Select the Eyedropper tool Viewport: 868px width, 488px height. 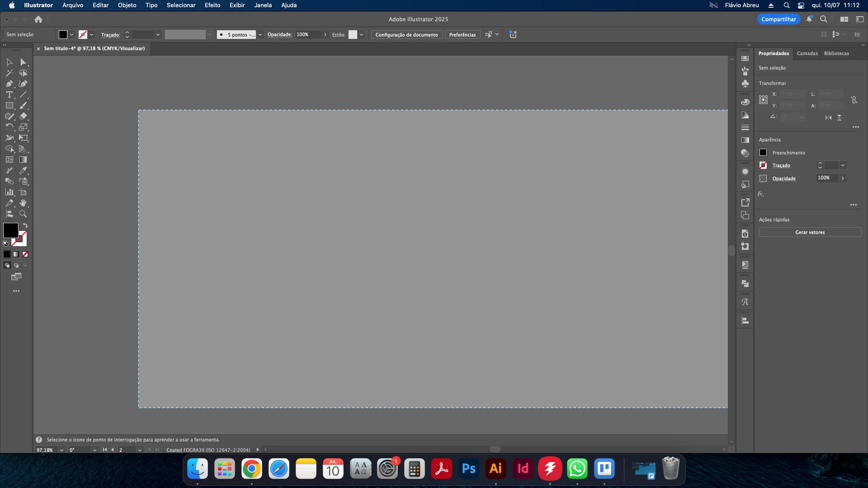coord(24,171)
